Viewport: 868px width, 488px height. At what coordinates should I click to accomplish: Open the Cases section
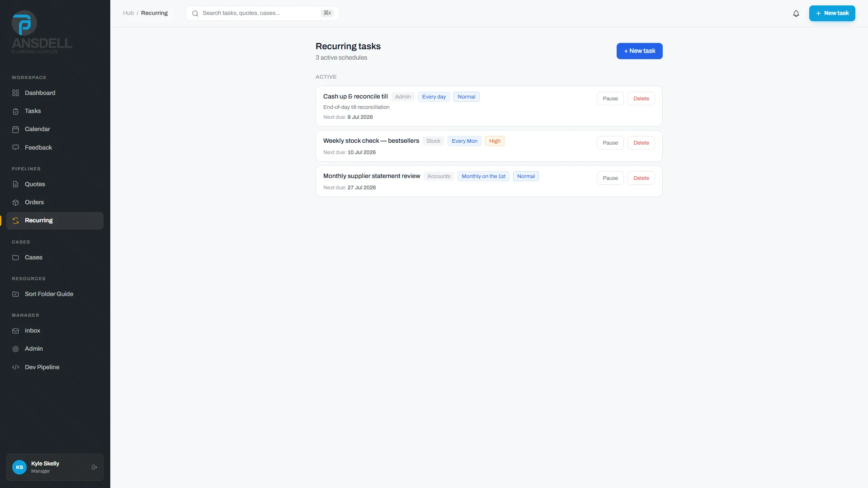[55, 258]
